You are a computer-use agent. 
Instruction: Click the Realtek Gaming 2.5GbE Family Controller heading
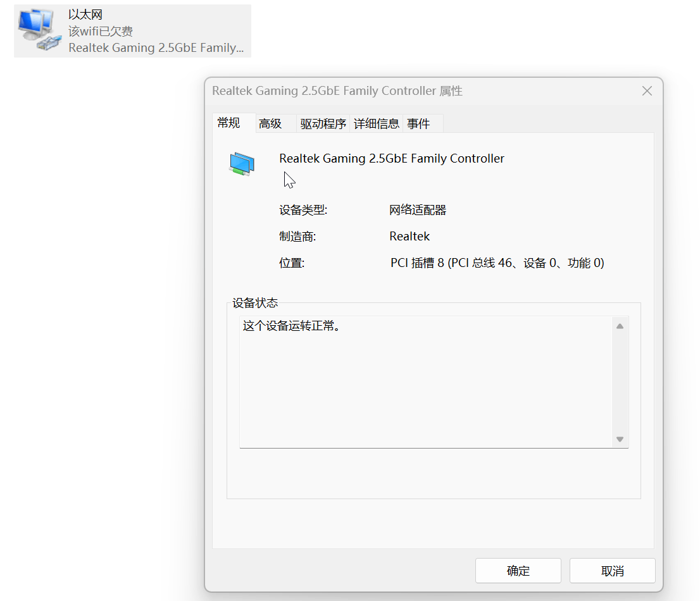[x=392, y=158]
